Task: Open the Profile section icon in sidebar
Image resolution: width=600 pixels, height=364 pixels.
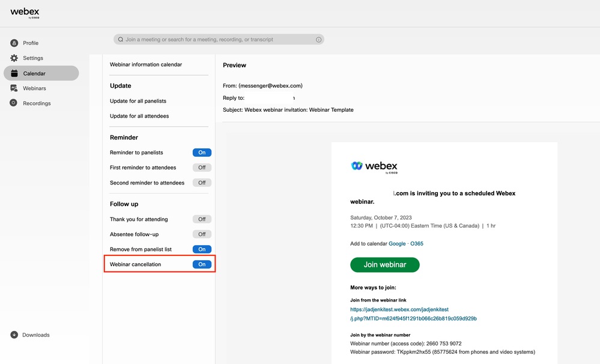Action: (x=13, y=43)
